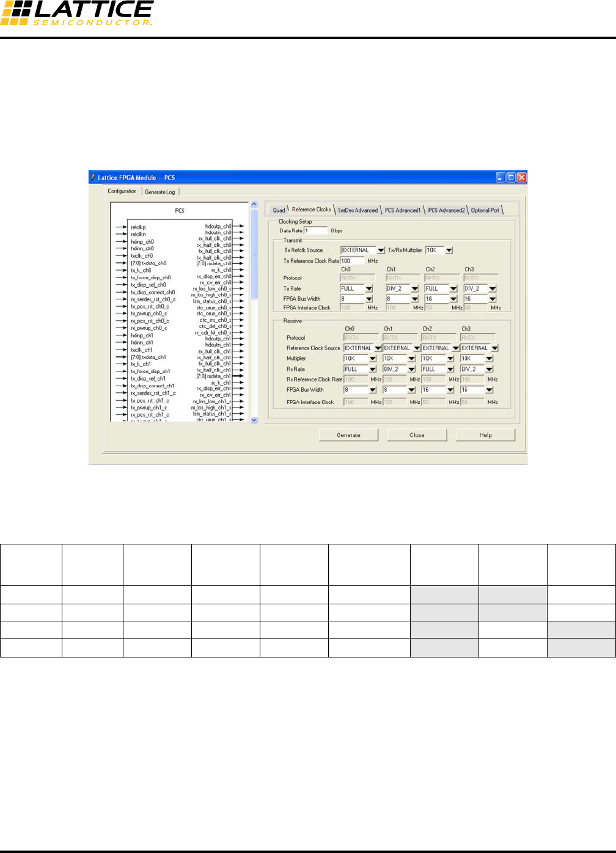Open the SerDes Advanced tab
The image size is (616, 853).
(358, 210)
